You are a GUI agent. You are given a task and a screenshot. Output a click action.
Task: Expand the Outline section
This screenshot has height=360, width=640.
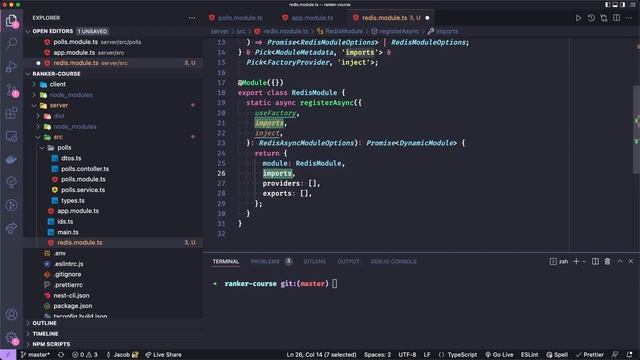click(x=44, y=323)
